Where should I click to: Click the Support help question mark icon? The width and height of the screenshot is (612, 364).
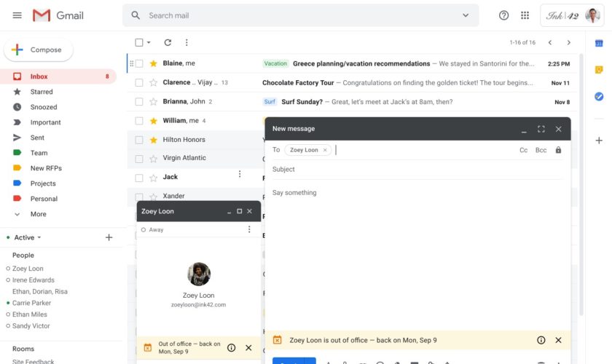503,15
